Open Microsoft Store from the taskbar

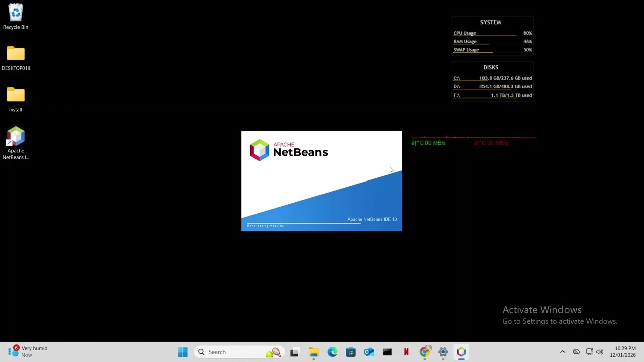(x=351, y=352)
